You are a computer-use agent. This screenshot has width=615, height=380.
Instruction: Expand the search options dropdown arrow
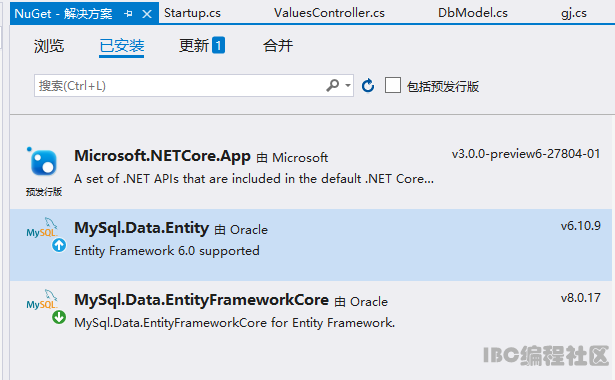pos(348,85)
